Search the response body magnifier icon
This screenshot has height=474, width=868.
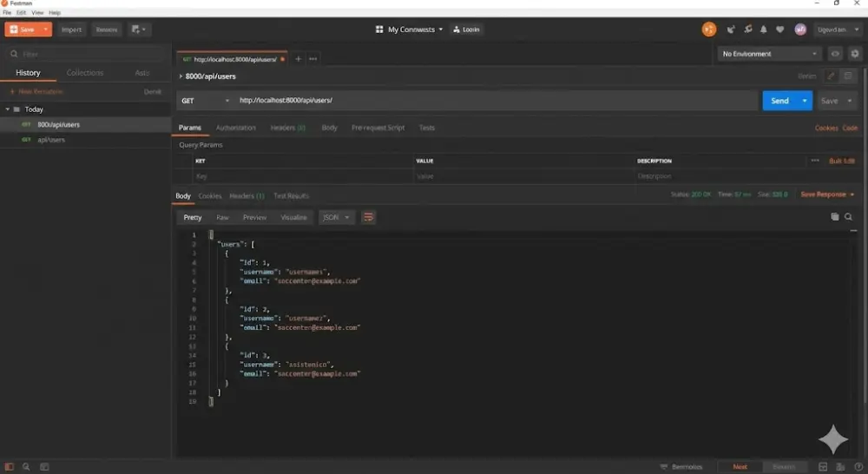(x=848, y=216)
